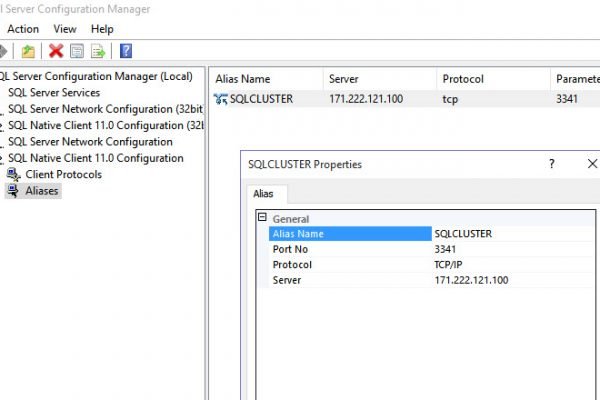Click the Export list toolbar icon
The width and height of the screenshot is (600, 400).
[x=98, y=51]
